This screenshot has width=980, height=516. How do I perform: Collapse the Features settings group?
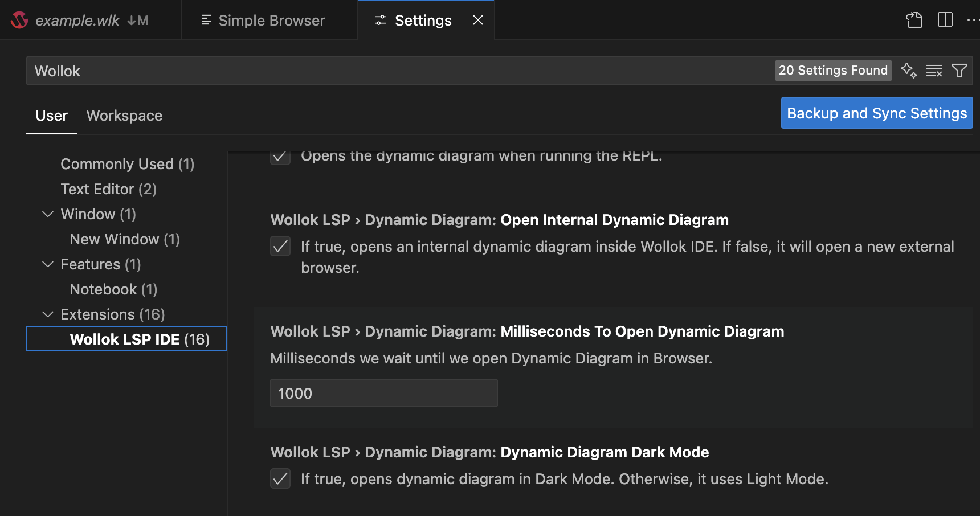tap(48, 264)
